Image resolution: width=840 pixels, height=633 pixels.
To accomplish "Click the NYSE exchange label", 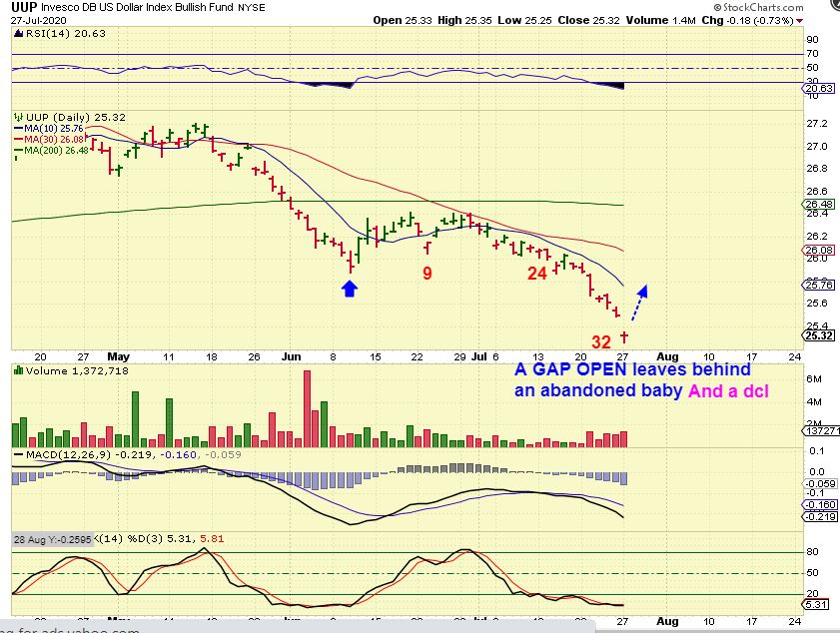I will pos(252,8).
